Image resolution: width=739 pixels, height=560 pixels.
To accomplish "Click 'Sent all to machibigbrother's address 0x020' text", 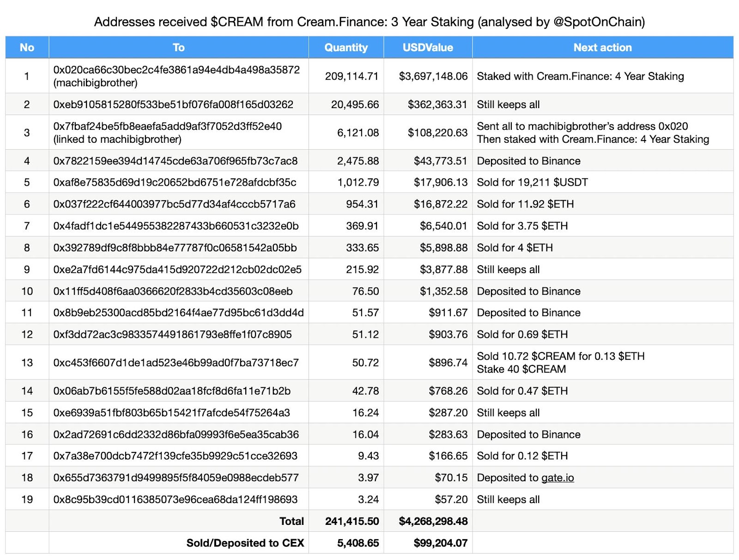I will [582, 126].
